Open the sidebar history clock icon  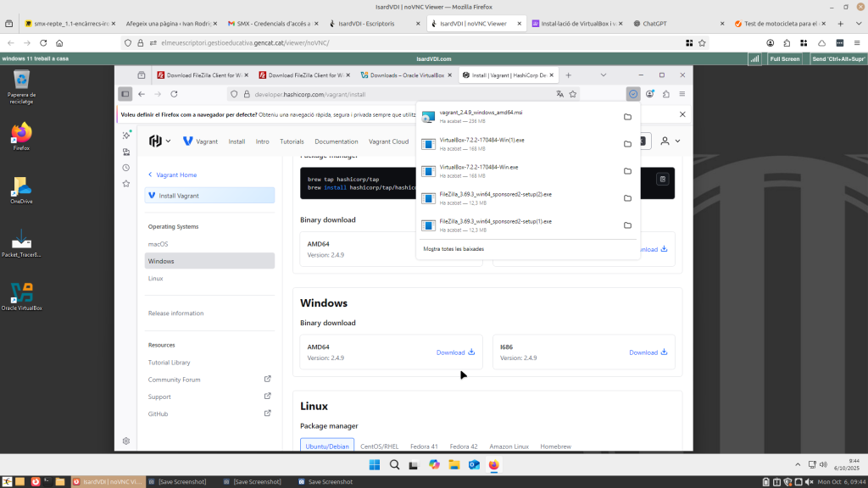126,168
